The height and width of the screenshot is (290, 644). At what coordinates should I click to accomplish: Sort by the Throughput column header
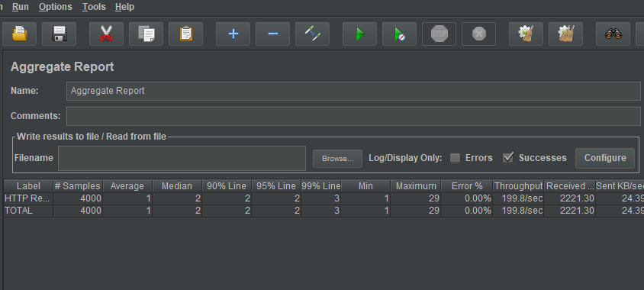coord(518,186)
